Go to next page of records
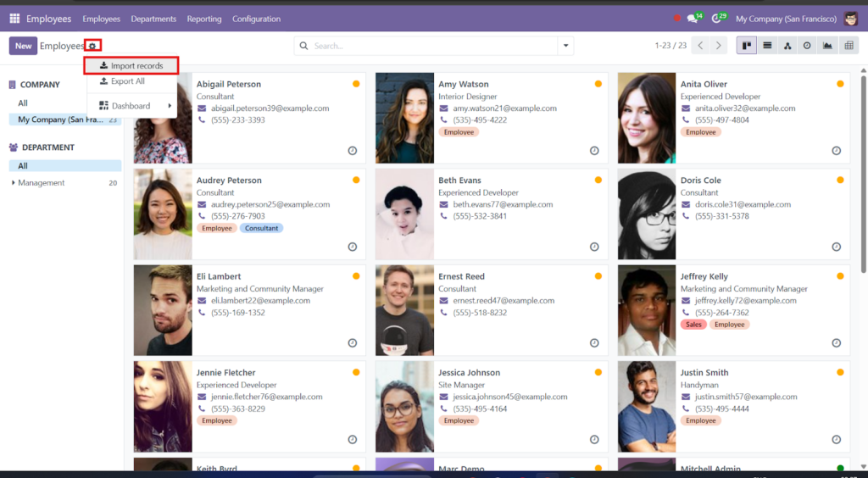The width and height of the screenshot is (868, 478). point(719,46)
